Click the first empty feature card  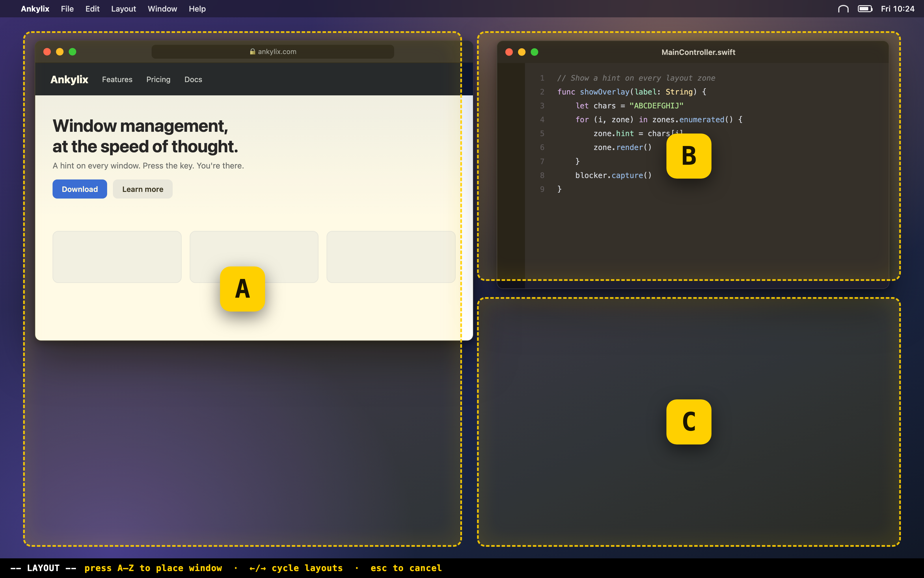tap(117, 257)
